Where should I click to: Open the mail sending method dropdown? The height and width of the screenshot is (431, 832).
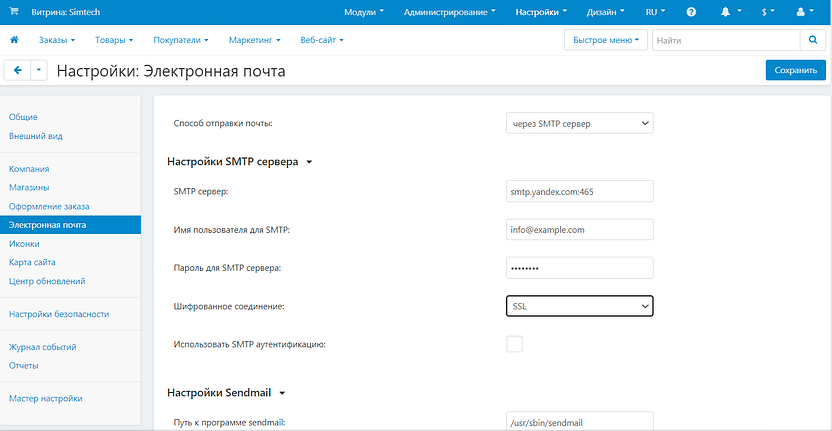coord(579,123)
